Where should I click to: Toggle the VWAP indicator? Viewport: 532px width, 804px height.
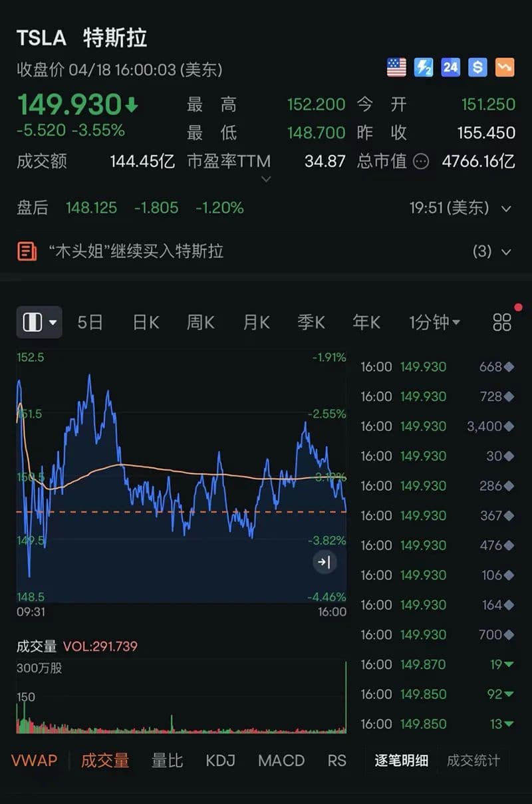[x=34, y=760]
